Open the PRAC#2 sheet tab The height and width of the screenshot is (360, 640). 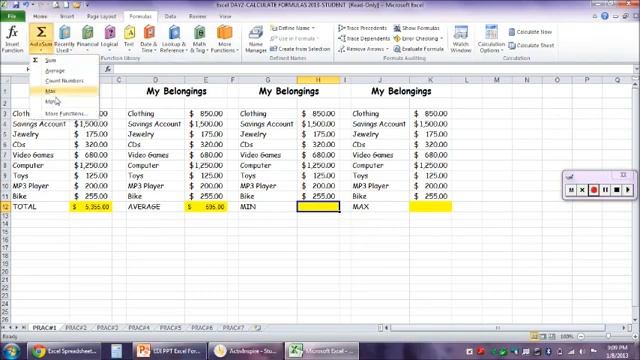click(76, 328)
